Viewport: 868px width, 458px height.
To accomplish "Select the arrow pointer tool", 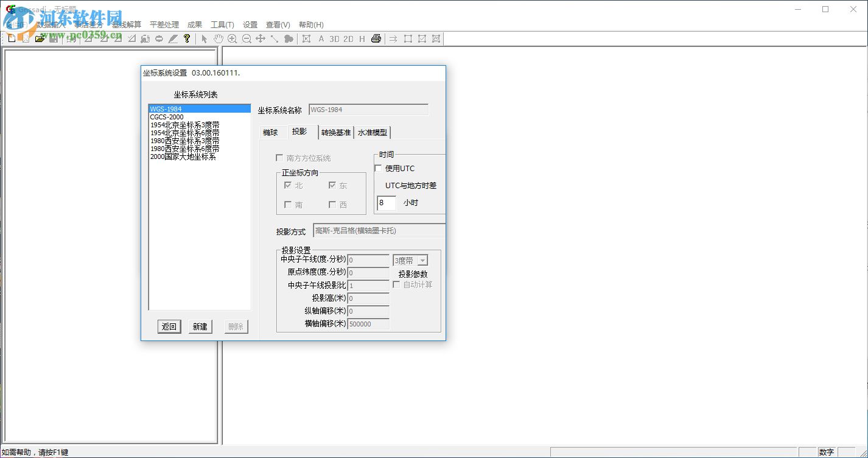I will coord(205,38).
